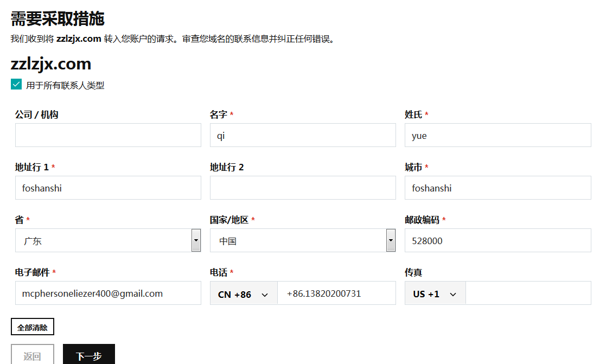Click the 地址行 1 field with foshanshi
The image size is (606, 364).
(108, 188)
